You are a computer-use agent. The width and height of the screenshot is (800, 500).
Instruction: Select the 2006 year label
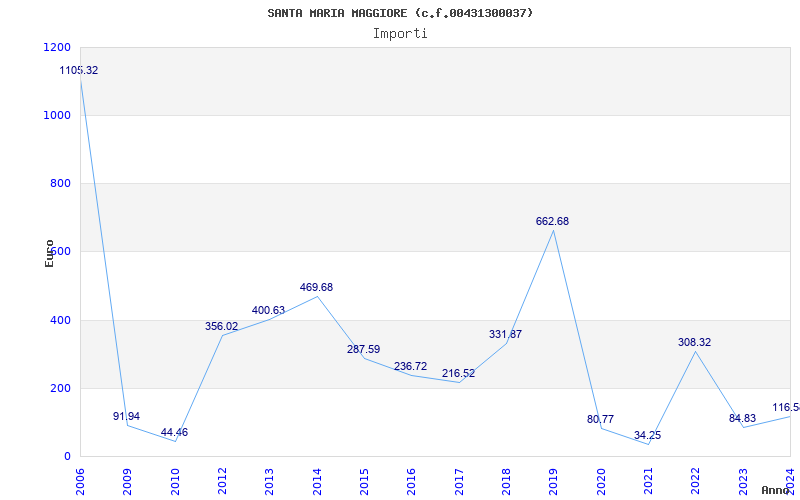pyautogui.click(x=80, y=482)
